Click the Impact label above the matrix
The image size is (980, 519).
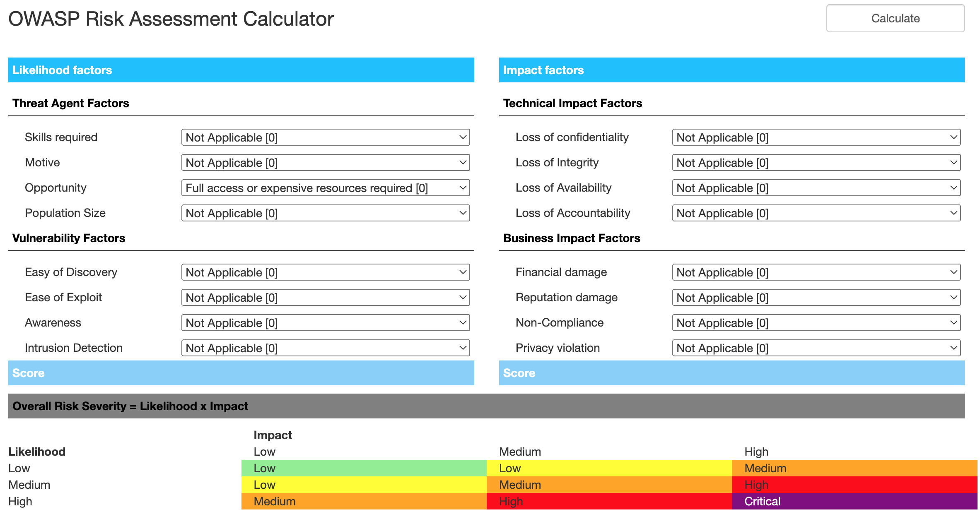tap(273, 435)
